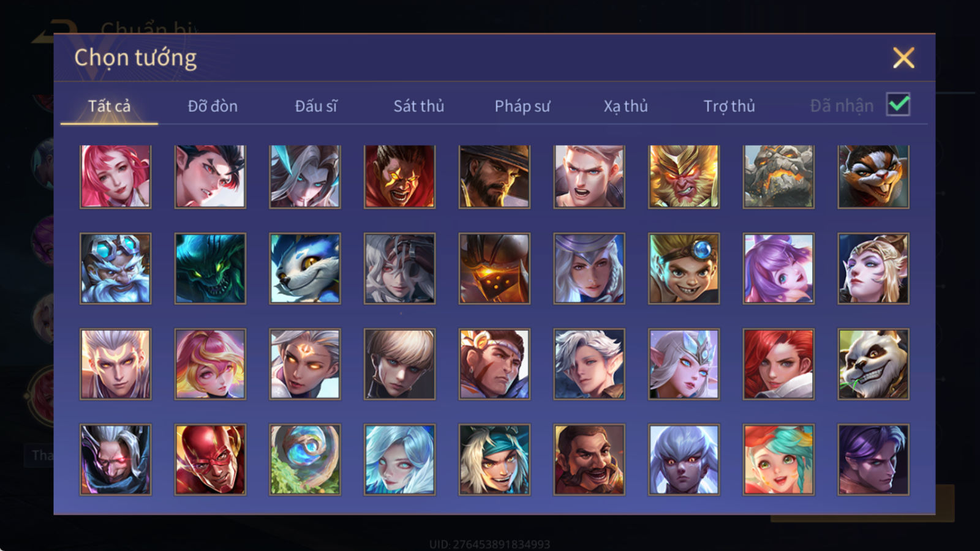This screenshot has width=980, height=551.
Task: Choose the grinning panda hero portrait
Action: click(873, 364)
